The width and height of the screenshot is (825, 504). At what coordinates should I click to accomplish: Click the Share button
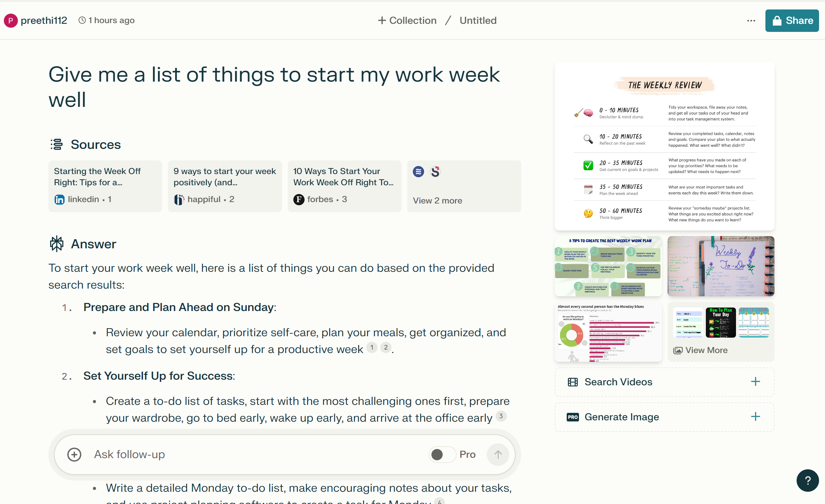point(792,21)
